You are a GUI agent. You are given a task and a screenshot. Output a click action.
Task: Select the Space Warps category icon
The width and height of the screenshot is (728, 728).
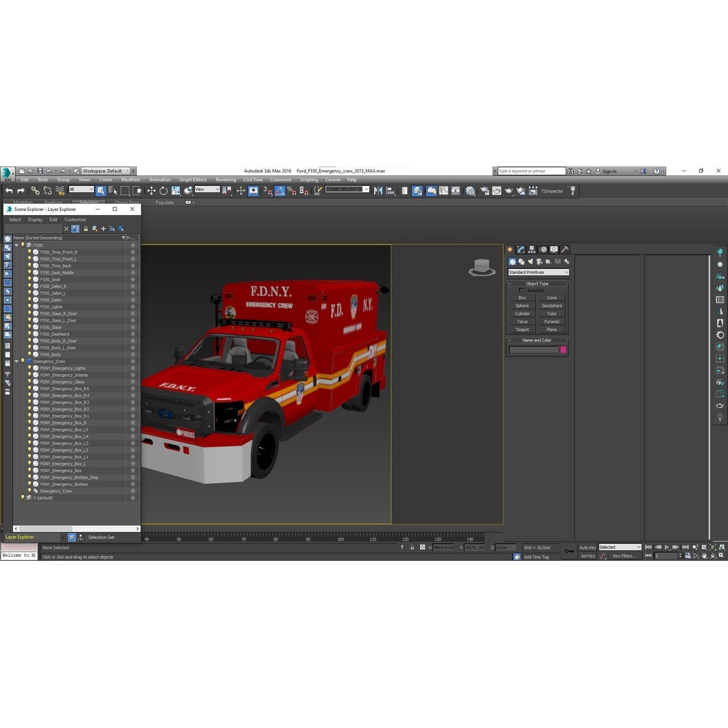[557, 262]
